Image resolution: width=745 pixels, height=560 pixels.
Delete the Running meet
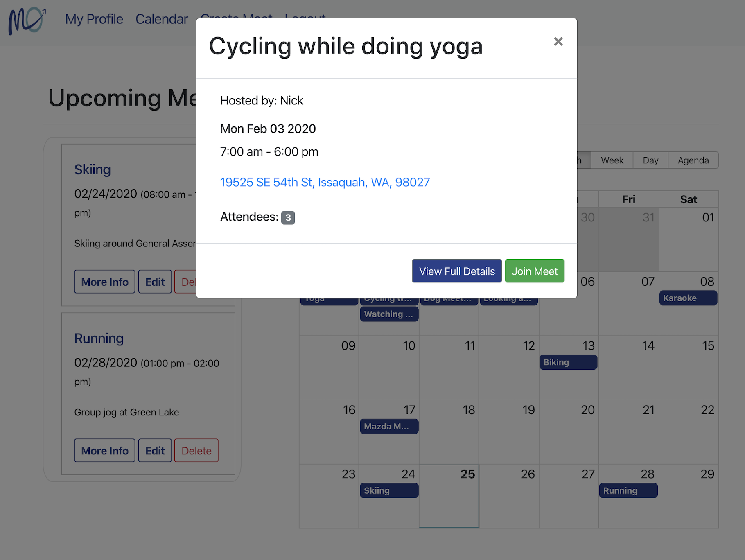click(x=196, y=451)
